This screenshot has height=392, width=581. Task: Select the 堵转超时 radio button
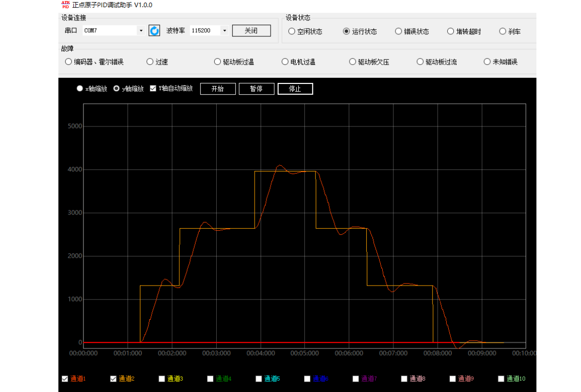click(x=450, y=31)
